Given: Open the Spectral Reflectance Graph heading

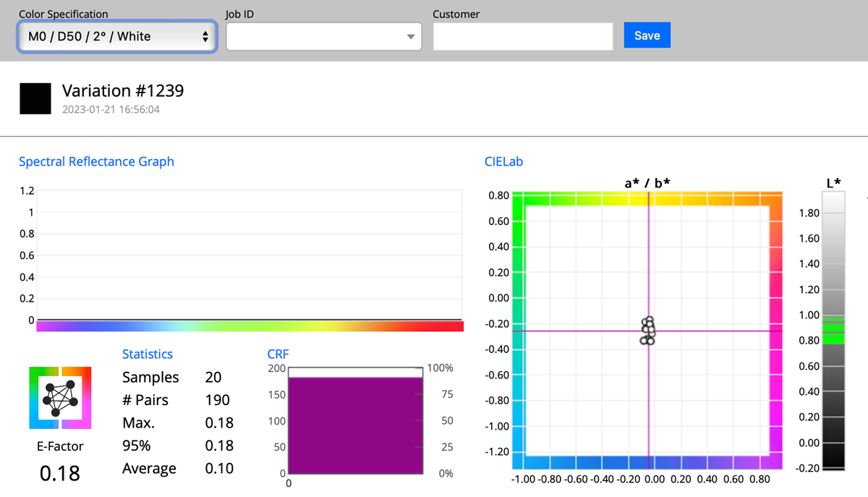Looking at the screenshot, I should [96, 161].
